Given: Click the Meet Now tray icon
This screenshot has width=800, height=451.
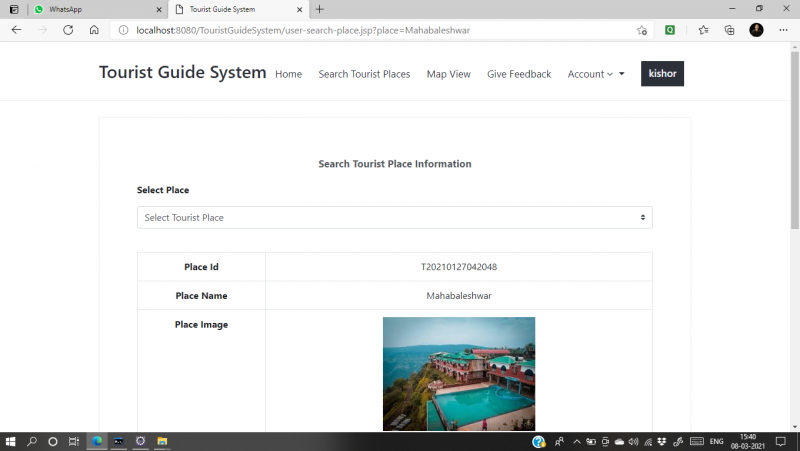Looking at the screenshot, I should point(605,442).
